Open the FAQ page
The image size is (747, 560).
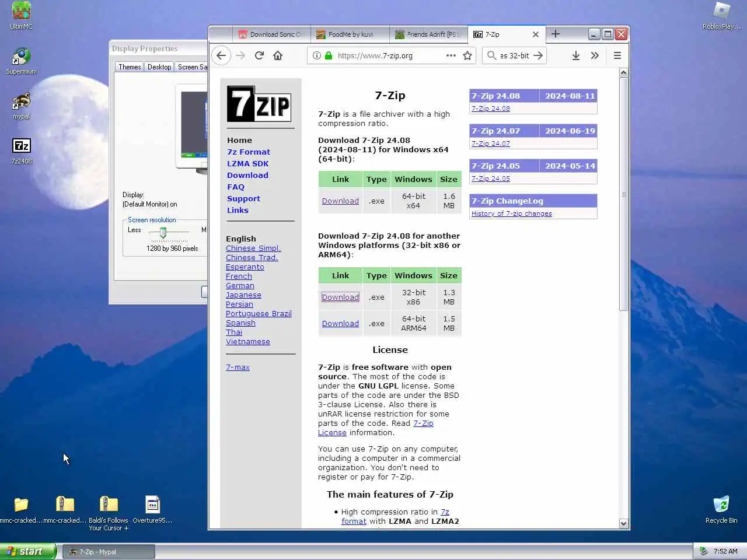[236, 187]
